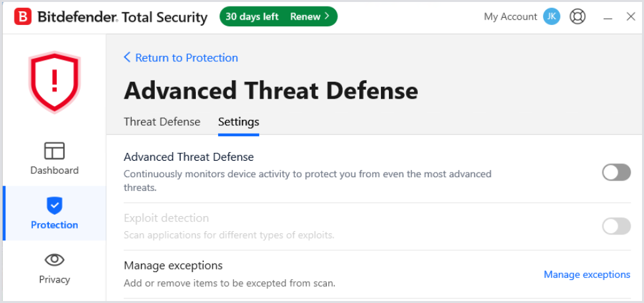Open the My Account menu text
The image size is (644, 303).
(510, 17)
